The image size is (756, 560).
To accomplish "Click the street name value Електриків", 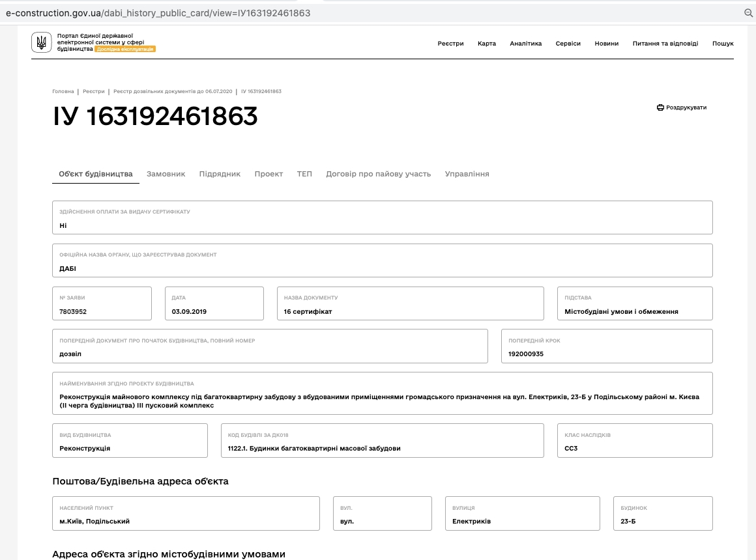I will [471, 521].
